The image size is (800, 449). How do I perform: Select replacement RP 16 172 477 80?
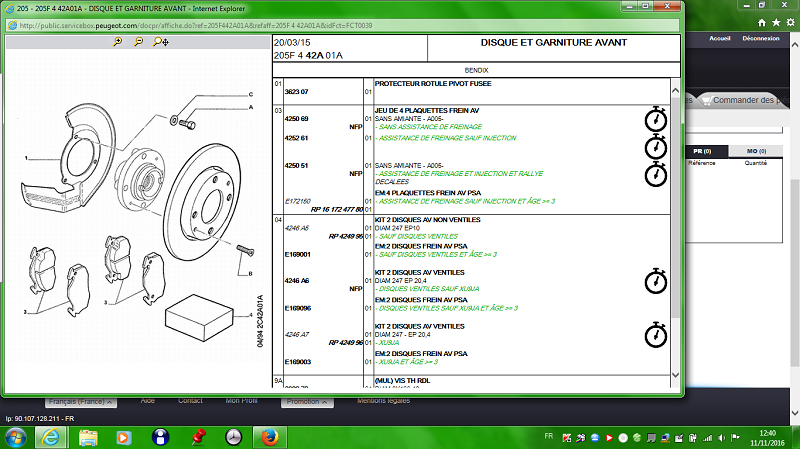[x=337, y=210]
